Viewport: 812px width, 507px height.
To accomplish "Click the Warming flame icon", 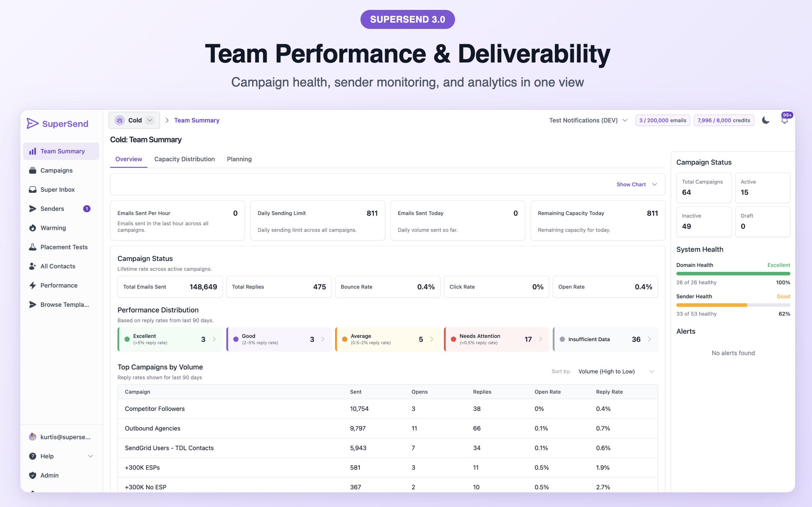I will point(32,228).
